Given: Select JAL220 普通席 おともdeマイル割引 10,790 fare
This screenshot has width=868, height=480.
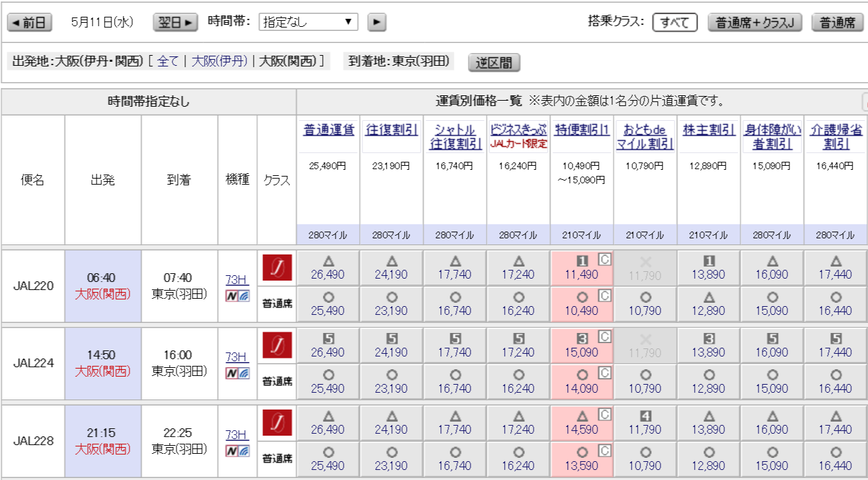Looking at the screenshot, I should coord(645,303).
